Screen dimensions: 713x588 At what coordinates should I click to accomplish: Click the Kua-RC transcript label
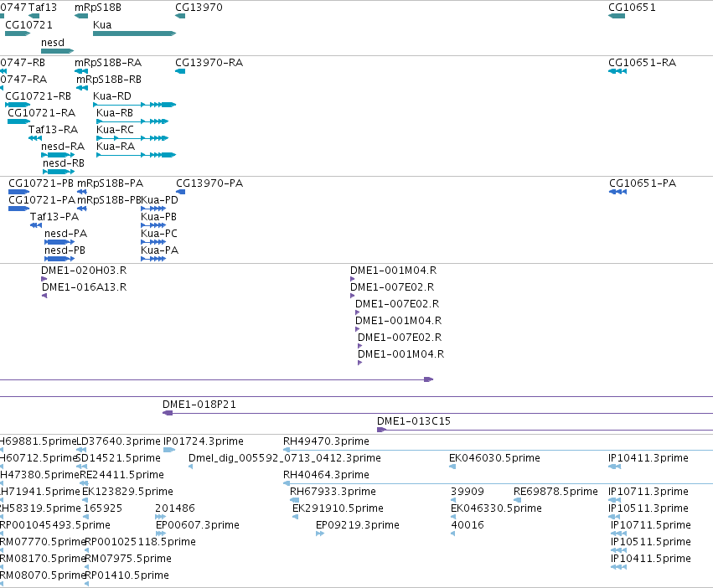point(115,130)
